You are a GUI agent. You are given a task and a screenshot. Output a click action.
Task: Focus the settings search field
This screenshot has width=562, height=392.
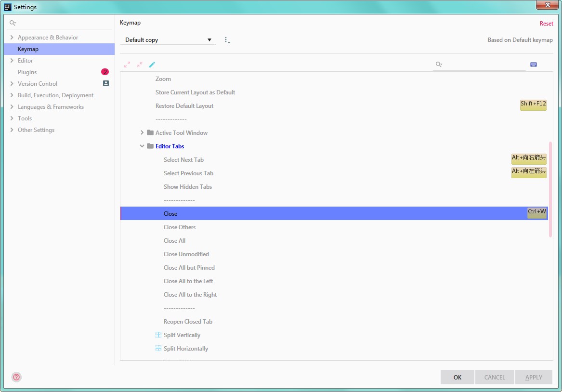(x=60, y=23)
